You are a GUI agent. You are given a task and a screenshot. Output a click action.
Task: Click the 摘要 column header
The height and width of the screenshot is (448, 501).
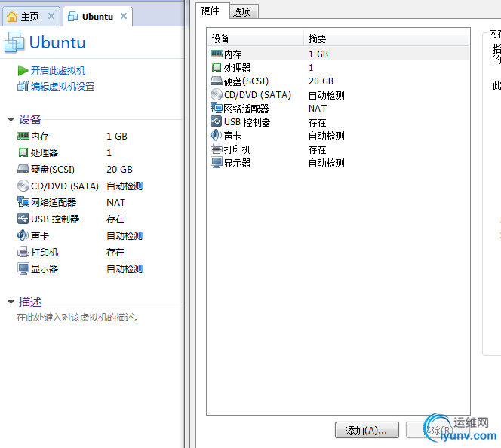[386, 38]
